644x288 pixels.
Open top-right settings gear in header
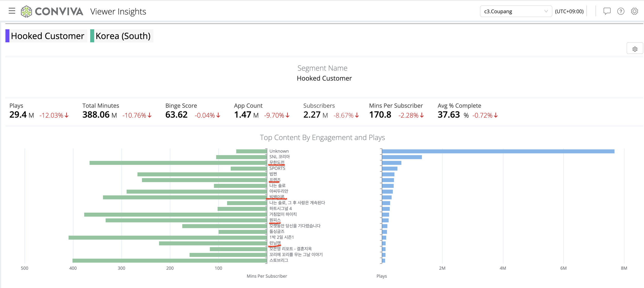pyautogui.click(x=634, y=11)
